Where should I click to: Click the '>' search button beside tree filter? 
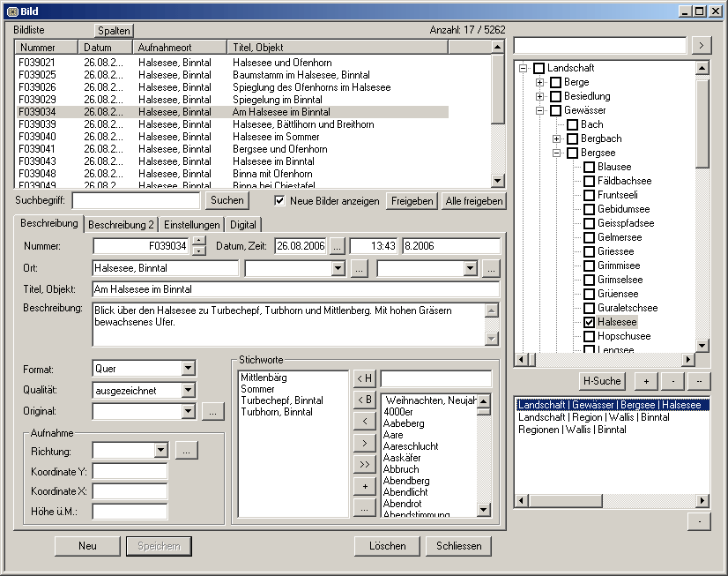pyautogui.click(x=701, y=44)
